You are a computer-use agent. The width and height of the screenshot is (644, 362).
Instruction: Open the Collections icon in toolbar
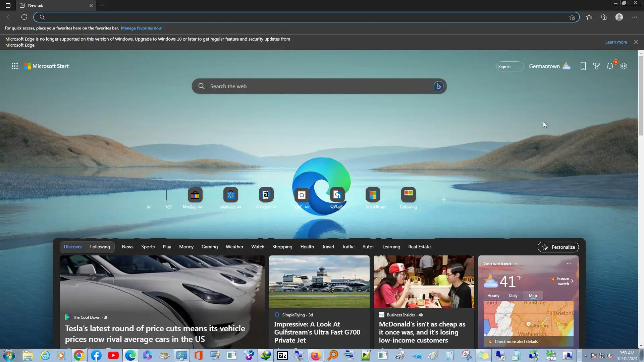coord(604,17)
